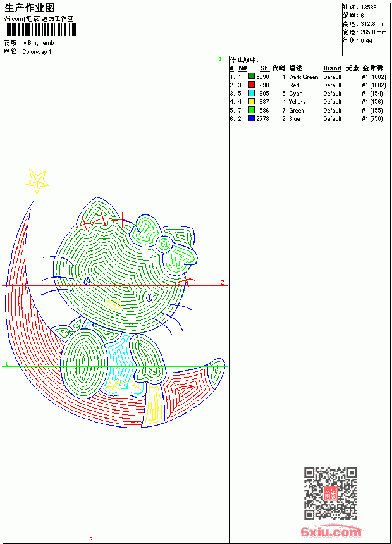Click the sequin value #1 (1002)
The height and width of the screenshot is (544, 392).
coord(374,85)
